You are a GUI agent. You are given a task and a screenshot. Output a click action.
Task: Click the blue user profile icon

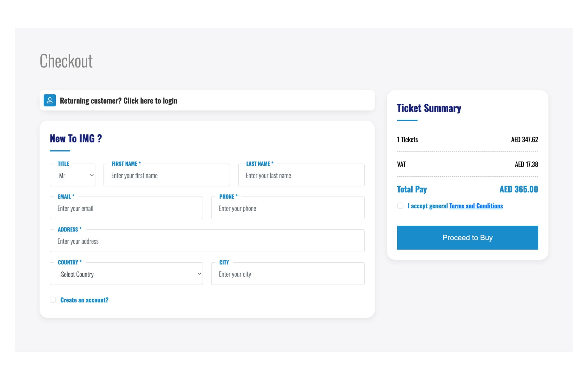point(50,100)
